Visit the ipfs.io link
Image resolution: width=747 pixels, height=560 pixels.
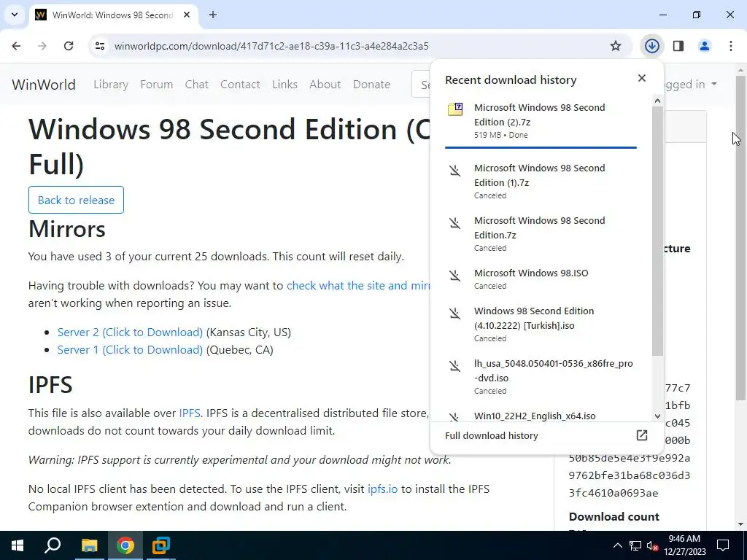pos(382,489)
